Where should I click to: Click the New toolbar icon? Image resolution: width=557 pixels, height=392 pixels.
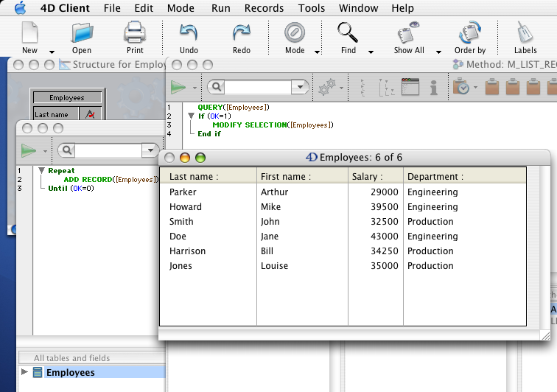coord(29,34)
